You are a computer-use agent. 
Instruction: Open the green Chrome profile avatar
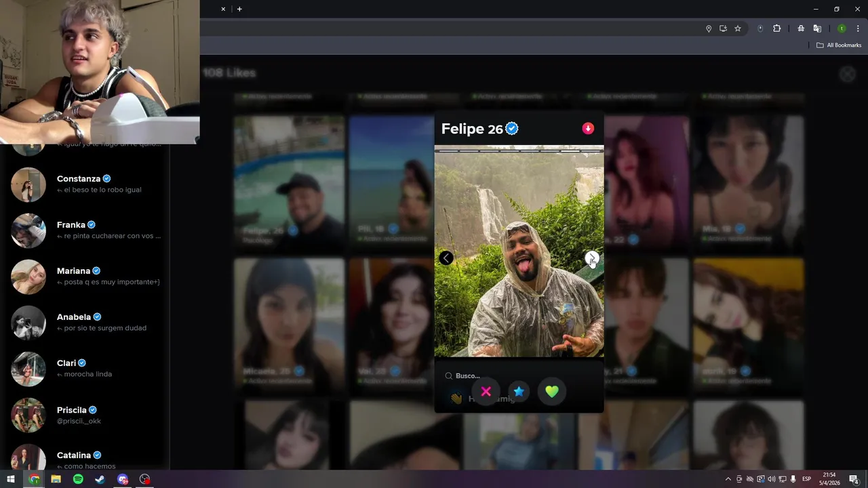[x=842, y=28]
